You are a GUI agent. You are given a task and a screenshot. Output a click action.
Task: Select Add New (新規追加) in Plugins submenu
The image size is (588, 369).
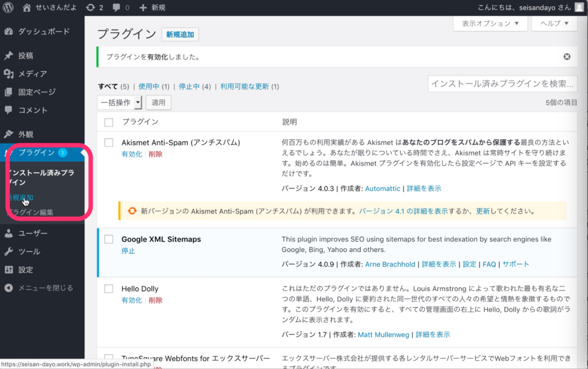coord(20,197)
